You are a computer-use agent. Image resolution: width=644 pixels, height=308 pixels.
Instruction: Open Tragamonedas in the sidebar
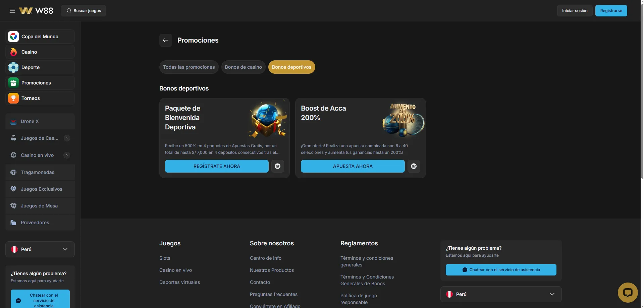pos(40,172)
